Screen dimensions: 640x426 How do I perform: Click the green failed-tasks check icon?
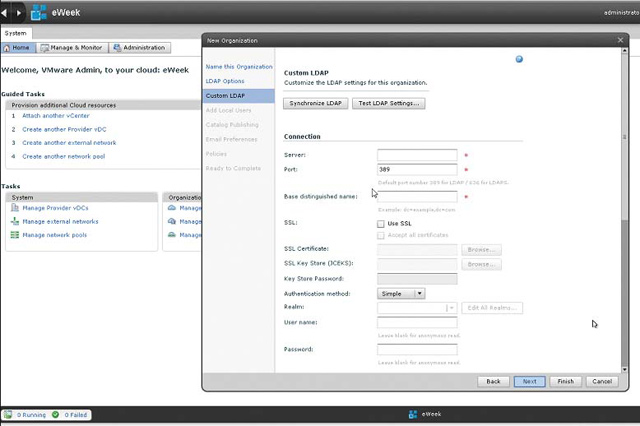click(56, 415)
